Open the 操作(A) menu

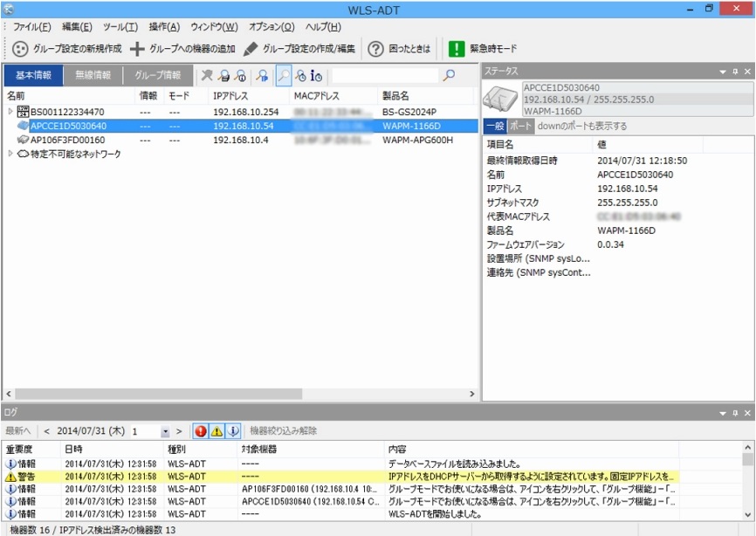click(x=164, y=27)
